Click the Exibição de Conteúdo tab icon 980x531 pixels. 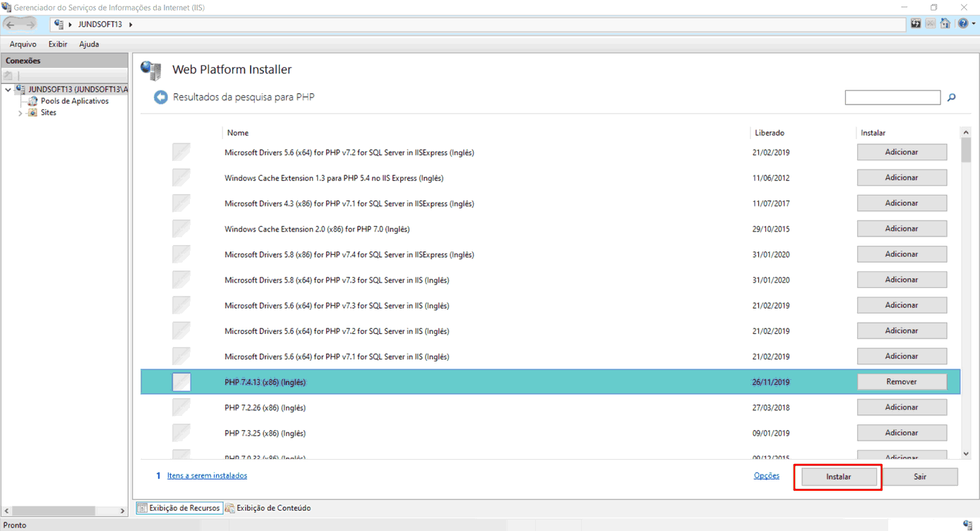tap(230, 508)
